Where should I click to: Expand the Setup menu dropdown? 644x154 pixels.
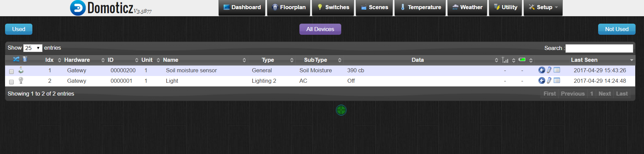click(543, 7)
